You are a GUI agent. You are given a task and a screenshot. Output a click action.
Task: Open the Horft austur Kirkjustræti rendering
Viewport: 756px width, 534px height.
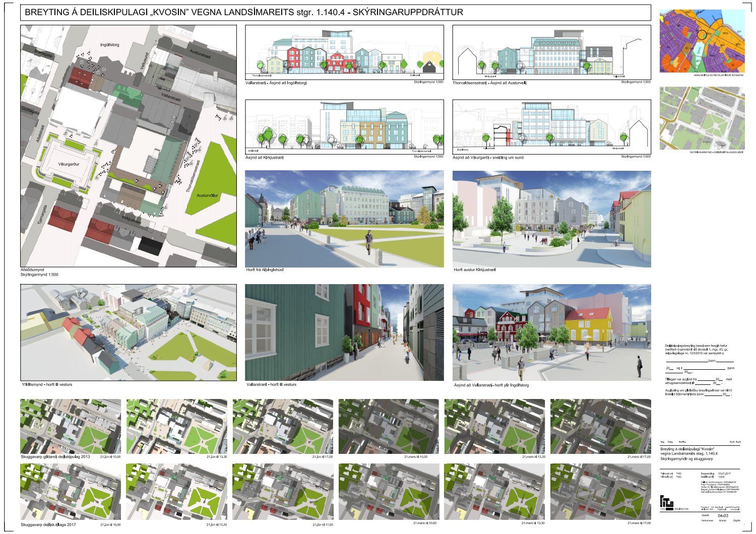tap(551, 219)
